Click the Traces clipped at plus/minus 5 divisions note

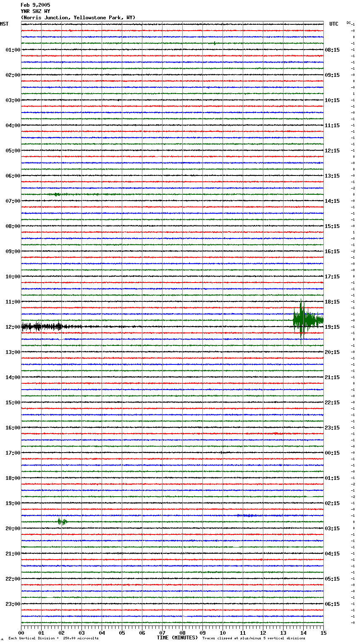[254, 639]
